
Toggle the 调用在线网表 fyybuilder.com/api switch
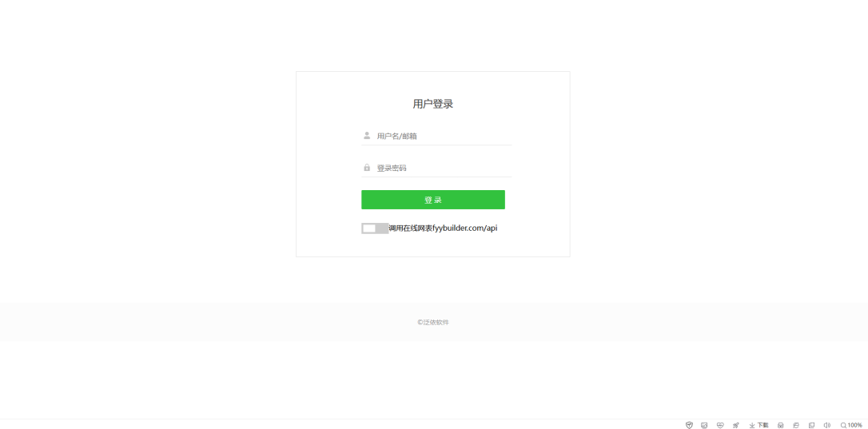pyautogui.click(x=375, y=228)
